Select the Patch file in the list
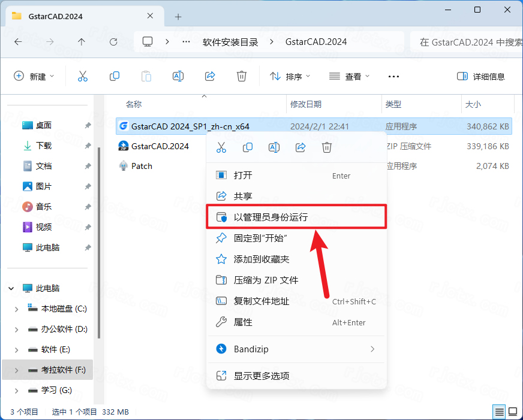The image size is (523, 420). [142, 166]
